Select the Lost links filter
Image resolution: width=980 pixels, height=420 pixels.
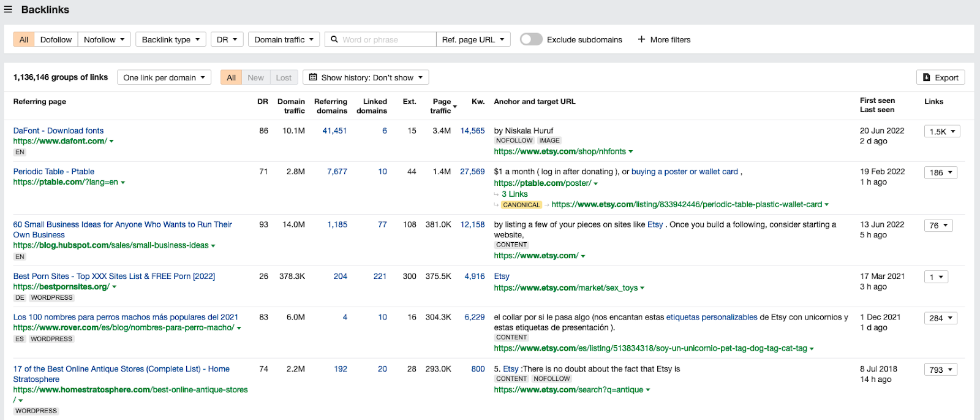284,77
